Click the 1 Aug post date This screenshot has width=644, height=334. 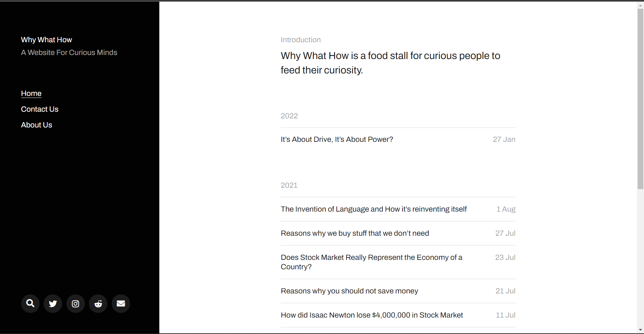[x=506, y=209]
